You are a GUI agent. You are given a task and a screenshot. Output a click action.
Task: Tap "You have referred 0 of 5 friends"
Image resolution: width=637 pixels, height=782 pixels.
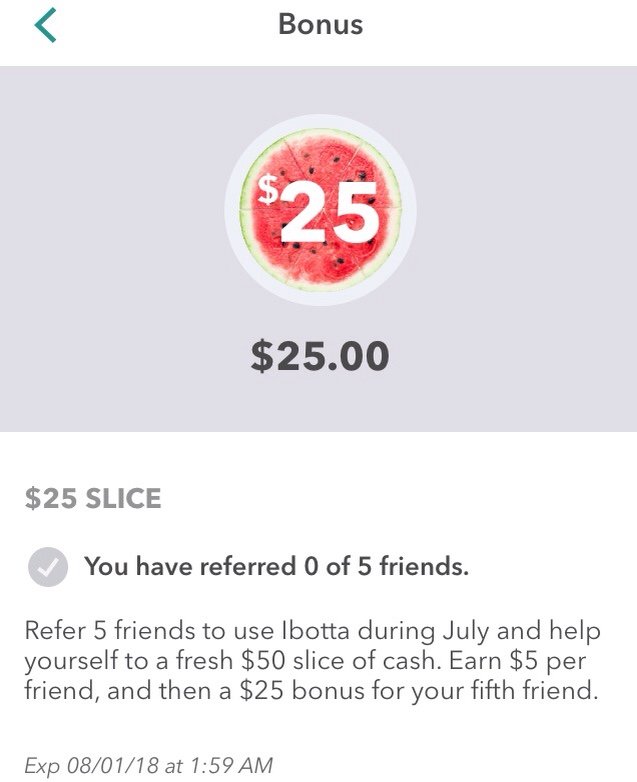click(276, 567)
